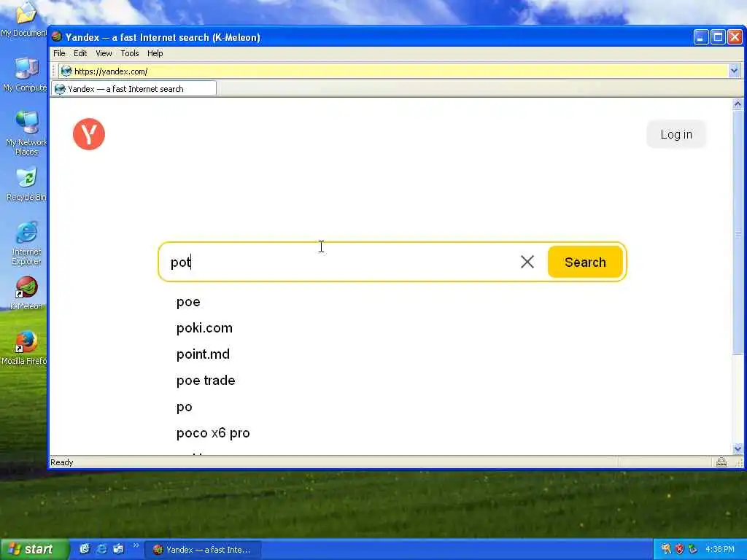Clear the search box with the X icon
This screenshot has height=560, width=747.
[x=527, y=262]
